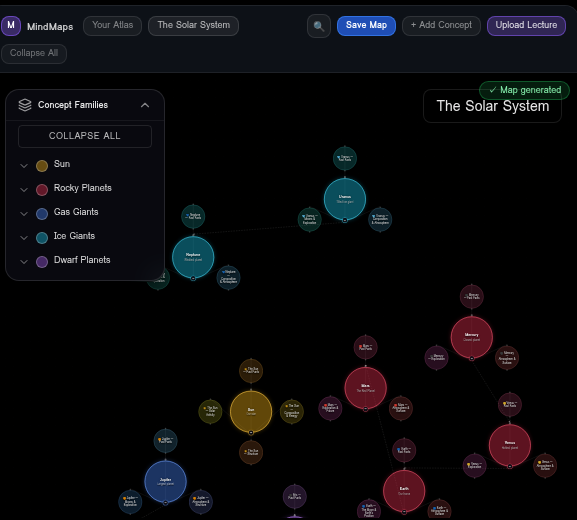Click the magnifier search icon
Screen dimensions: 577x520
pyautogui.click(x=319, y=26)
